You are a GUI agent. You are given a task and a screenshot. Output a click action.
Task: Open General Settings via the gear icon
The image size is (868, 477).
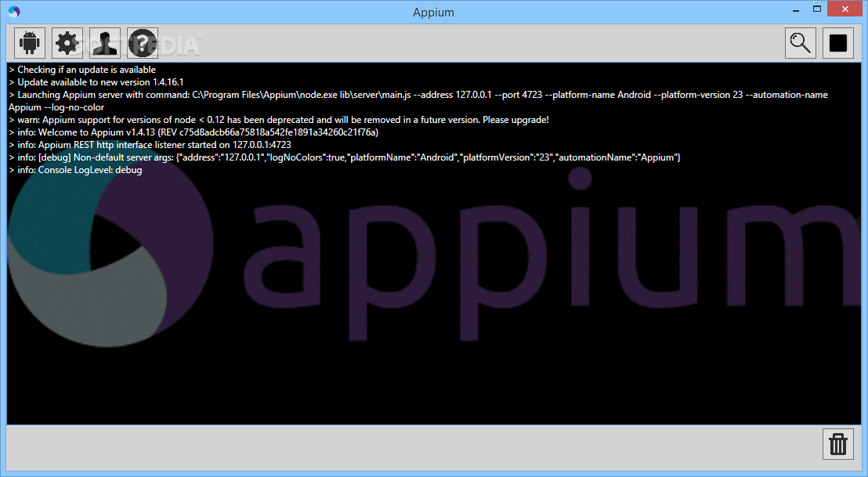pyautogui.click(x=67, y=43)
